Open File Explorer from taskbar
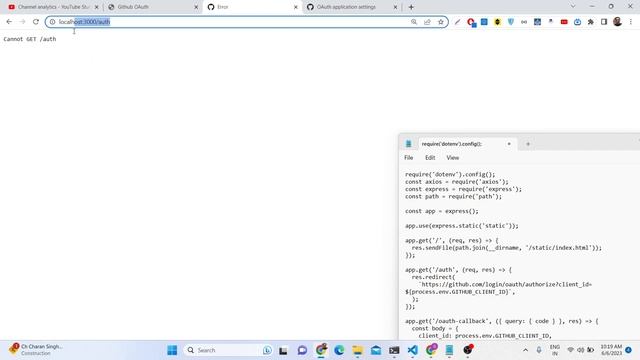Image resolution: width=640 pixels, height=360 pixels. (358, 350)
